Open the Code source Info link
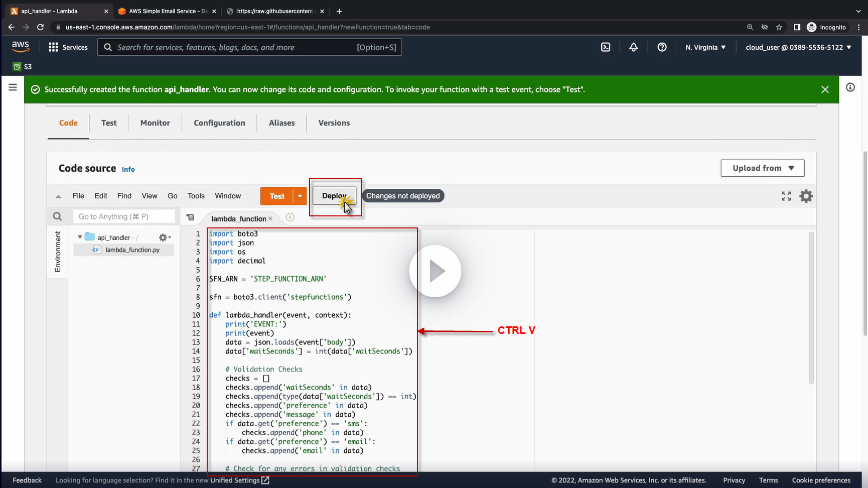 pyautogui.click(x=128, y=170)
